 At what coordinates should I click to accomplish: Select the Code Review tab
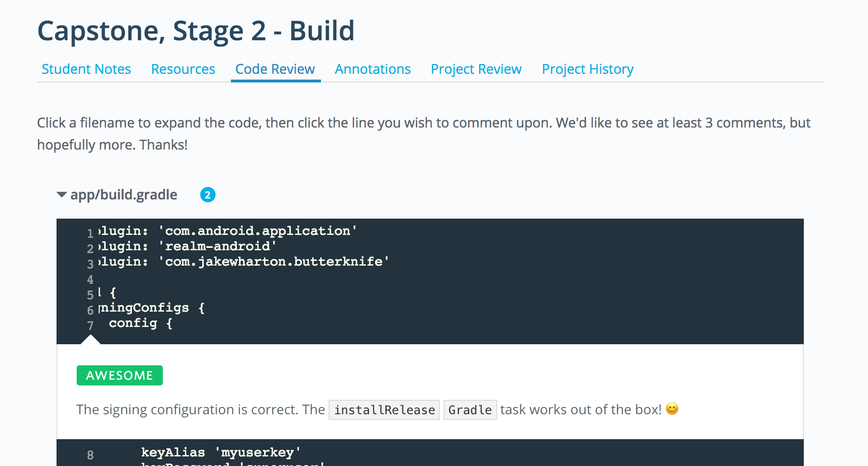click(275, 69)
